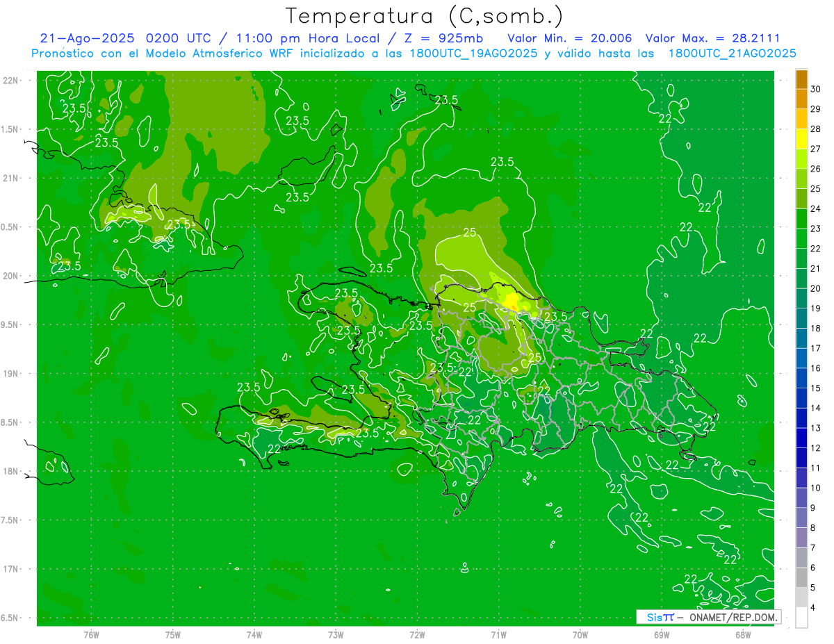The image size is (834, 644).
Task: Click the 'ONAMET/REP.DOM.' credit label
Action: click(733, 617)
